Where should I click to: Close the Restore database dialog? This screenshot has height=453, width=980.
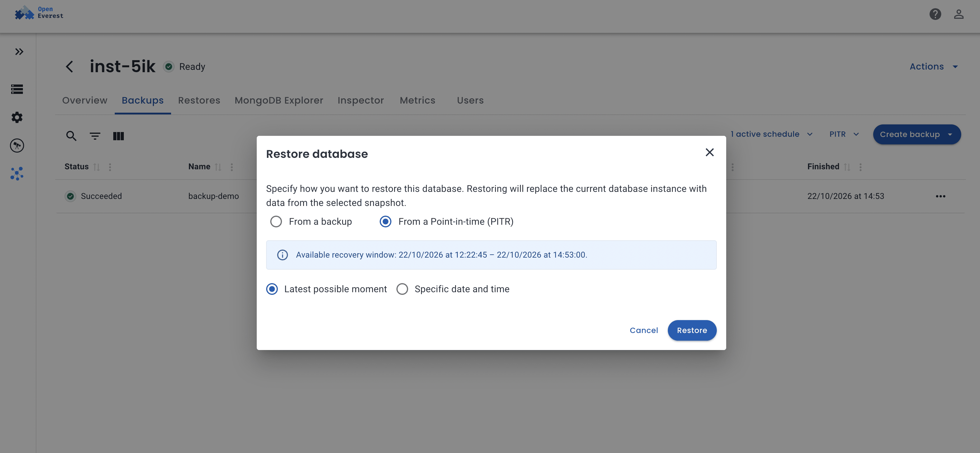pos(709,153)
